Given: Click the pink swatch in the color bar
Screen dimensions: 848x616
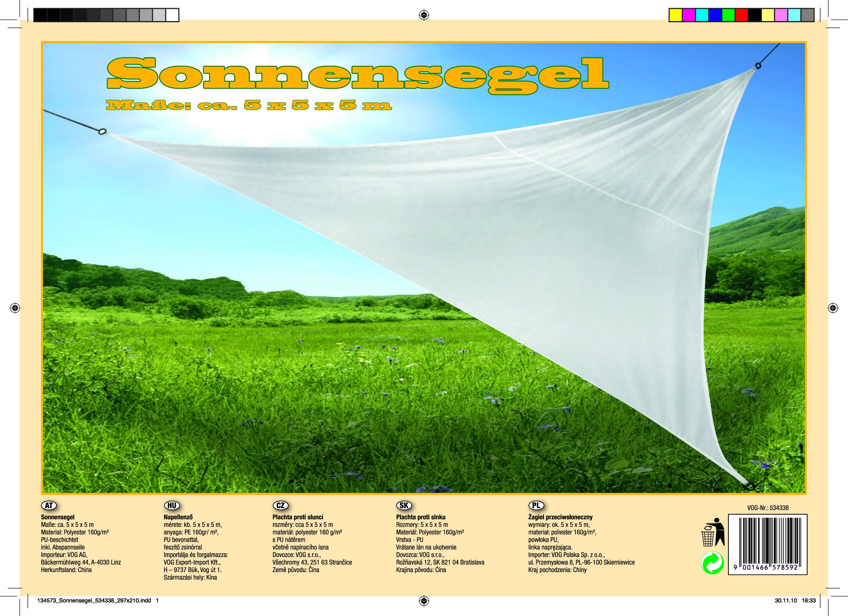Looking at the screenshot, I should tap(781, 15).
